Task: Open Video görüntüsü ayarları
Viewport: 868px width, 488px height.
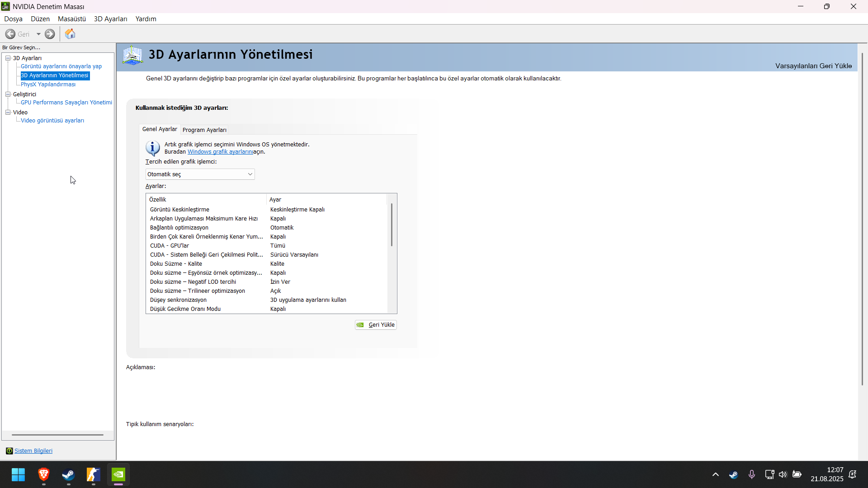Action: pyautogui.click(x=52, y=121)
